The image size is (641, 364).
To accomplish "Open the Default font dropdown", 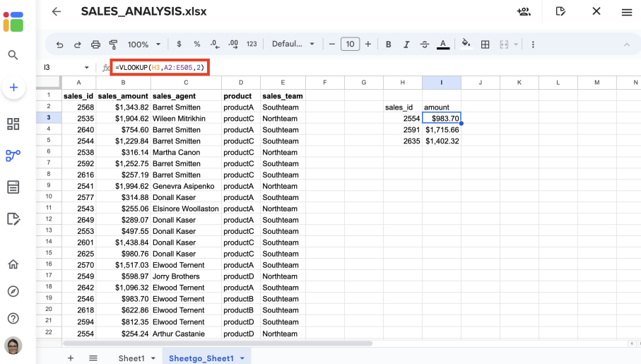I will tap(293, 44).
